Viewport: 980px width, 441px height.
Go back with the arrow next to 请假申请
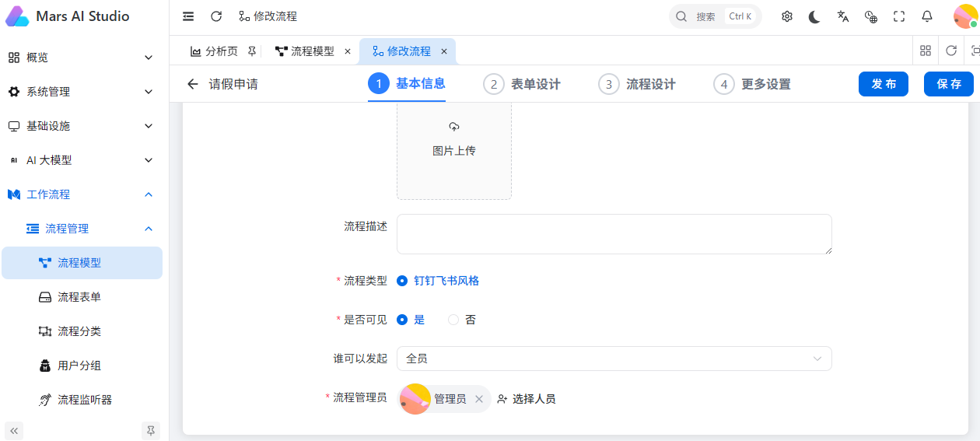tap(193, 84)
